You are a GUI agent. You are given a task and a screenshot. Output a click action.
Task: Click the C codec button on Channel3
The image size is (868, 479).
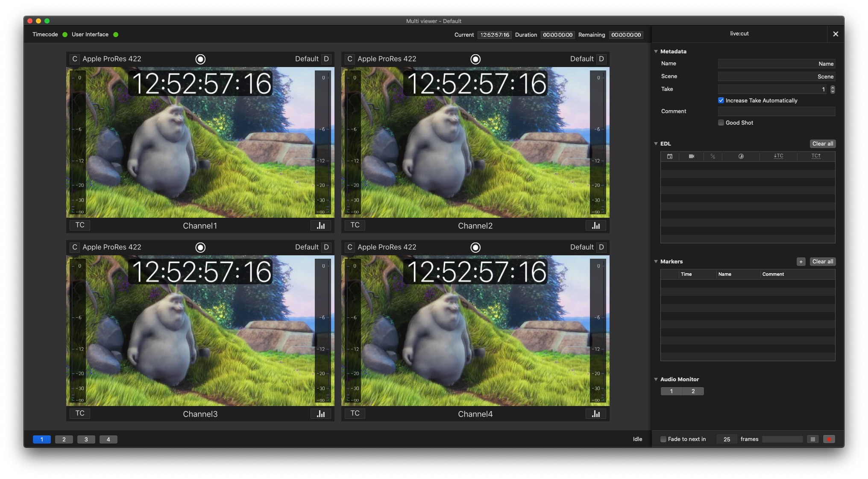click(75, 247)
